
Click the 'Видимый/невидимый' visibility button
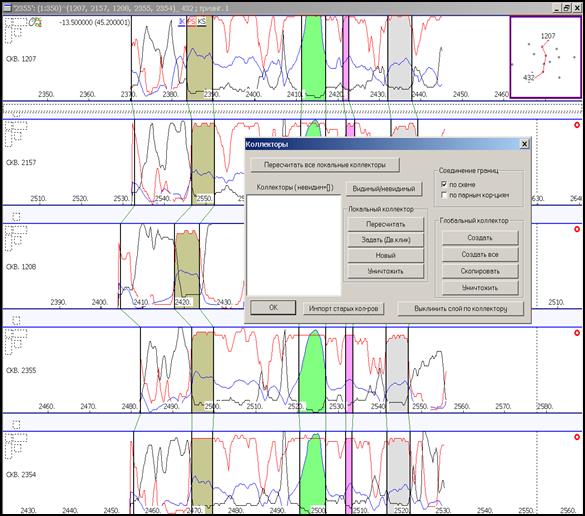point(384,188)
